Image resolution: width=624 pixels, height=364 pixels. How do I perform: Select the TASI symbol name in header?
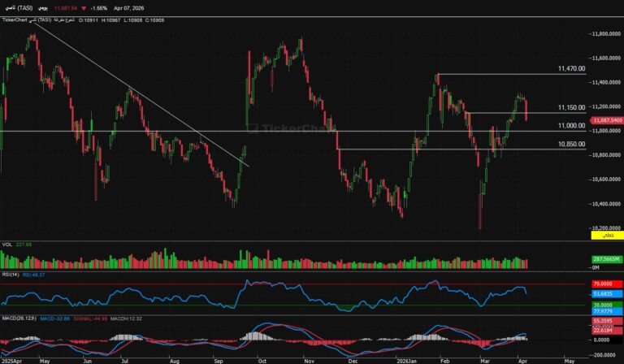pyautogui.click(x=17, y=6)
